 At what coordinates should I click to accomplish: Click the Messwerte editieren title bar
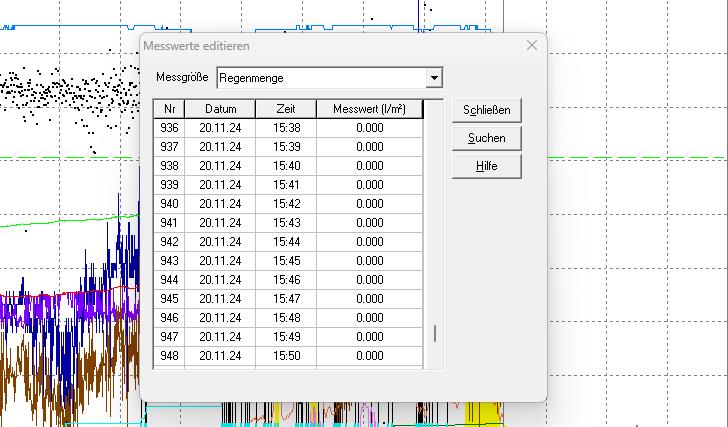pyautogui.click(x=320, y=46)
